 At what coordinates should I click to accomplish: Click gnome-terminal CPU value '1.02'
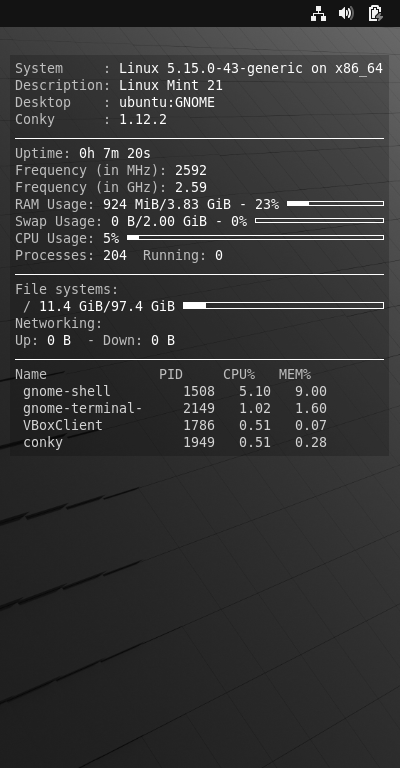[255, 408]
